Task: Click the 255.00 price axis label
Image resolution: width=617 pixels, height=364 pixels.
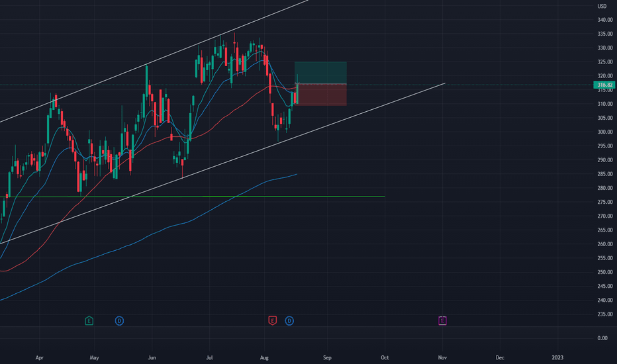Action: point(605,258)
